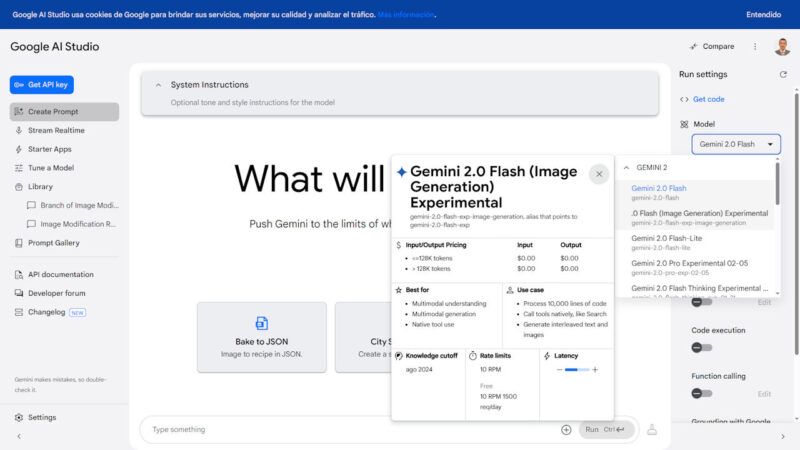Click the Prompt Gallery book icon
This screenshot has width=800, height=450.
19,243
